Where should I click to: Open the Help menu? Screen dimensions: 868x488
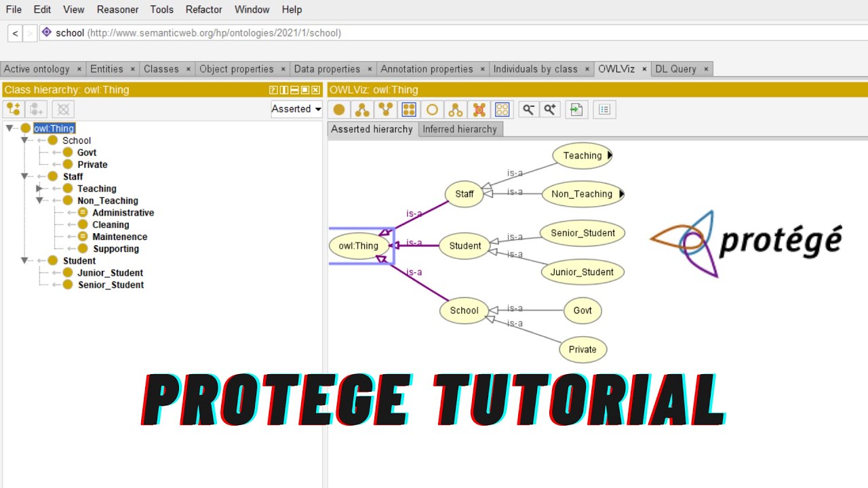292,9
